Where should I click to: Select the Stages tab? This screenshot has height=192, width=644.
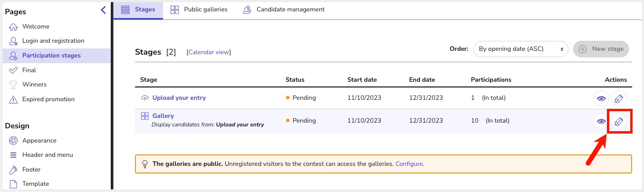coord(138,10)
